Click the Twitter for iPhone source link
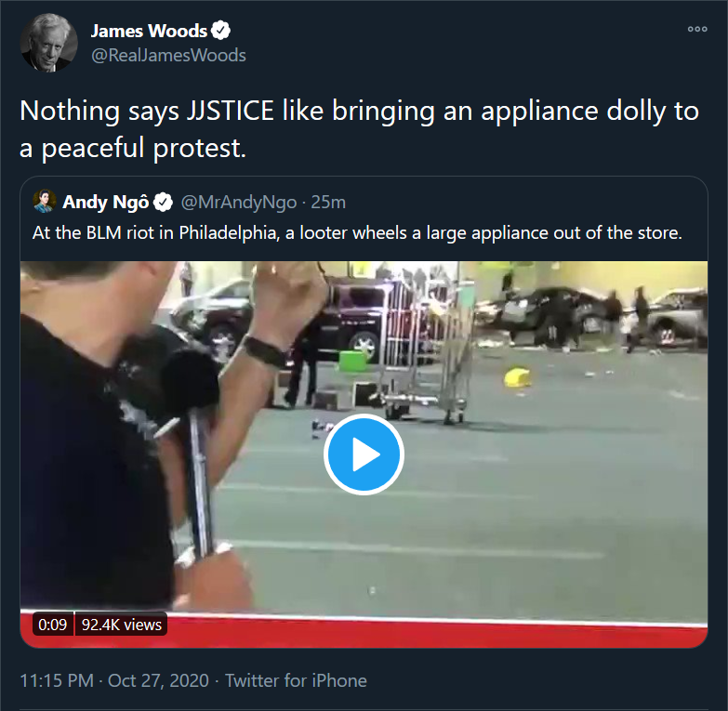The width and height of the screenshot is (728, 711). point(296,680)
